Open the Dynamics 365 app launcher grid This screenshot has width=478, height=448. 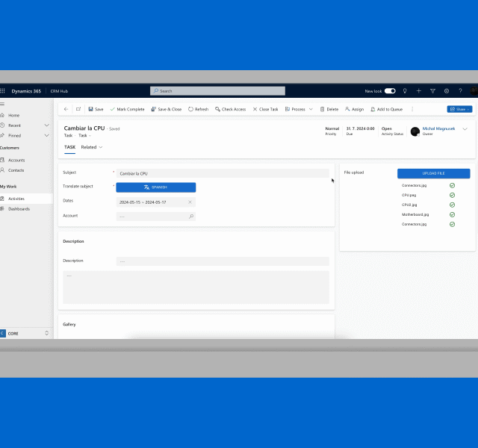pos(2,91)
